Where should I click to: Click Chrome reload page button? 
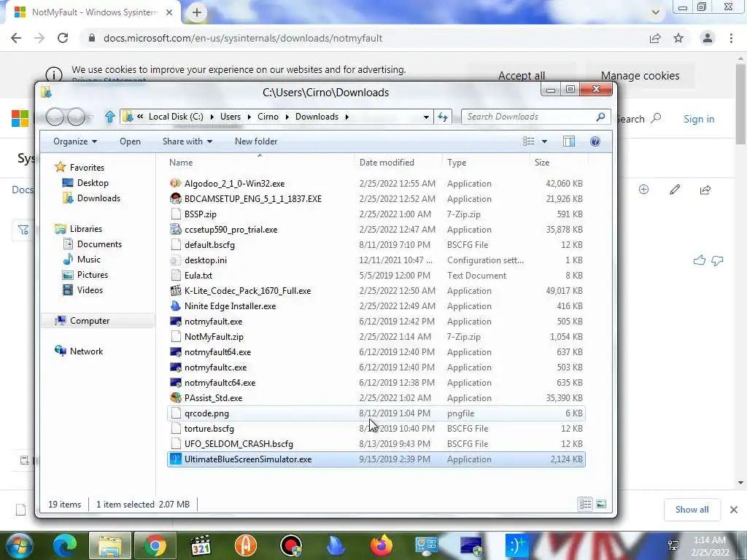pyautogui.click(x=63, y=38)
